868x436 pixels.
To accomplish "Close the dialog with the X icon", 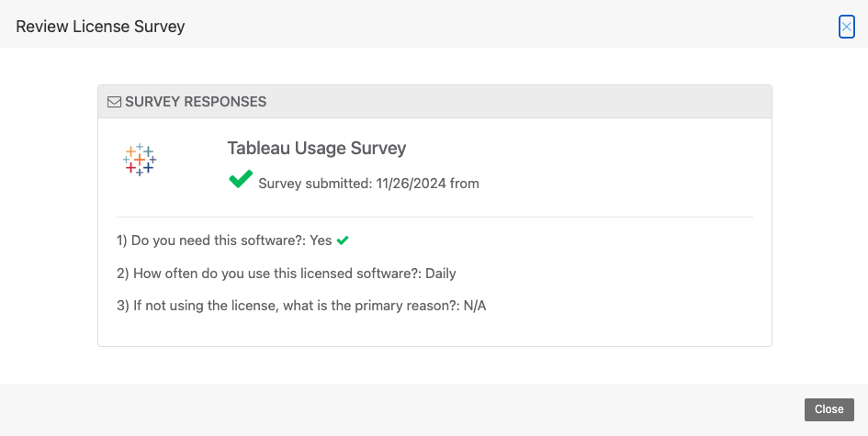I will pos(846,27).
